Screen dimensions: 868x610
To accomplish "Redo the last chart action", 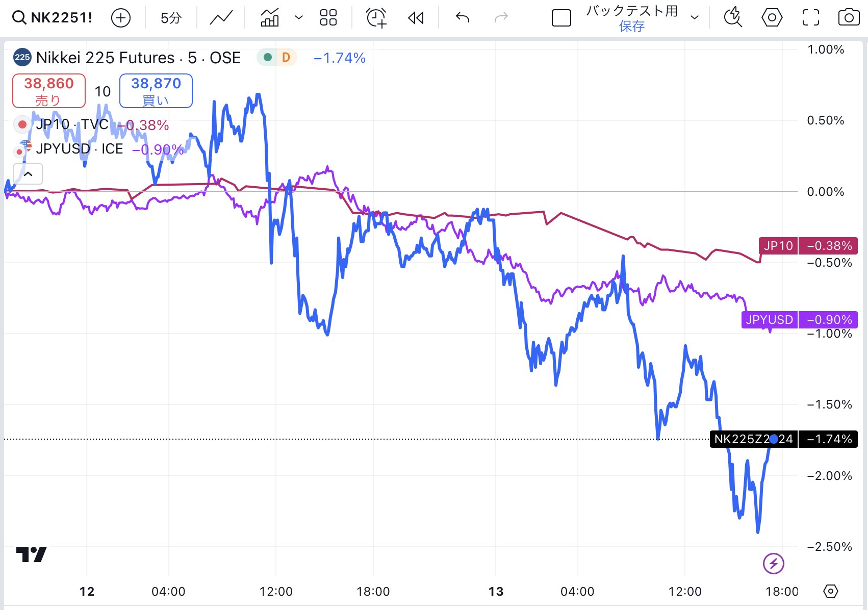I will pos(501,18).
